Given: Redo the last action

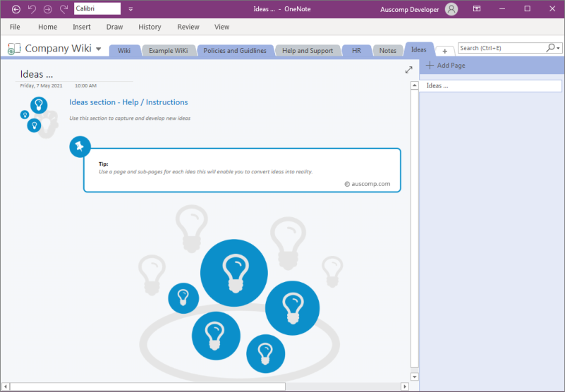Looking at the screenshot, I should pyautogui.click(x=63, y=9).
